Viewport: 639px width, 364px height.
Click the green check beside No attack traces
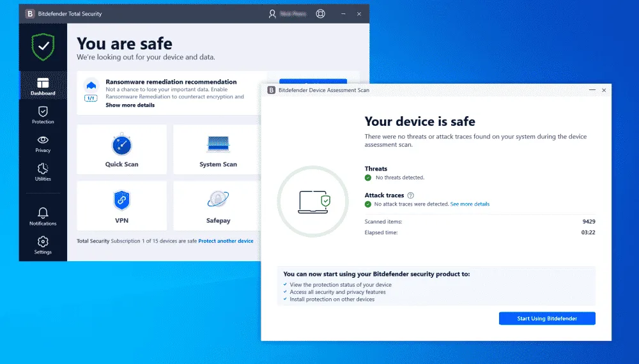[x=368, y=204]
